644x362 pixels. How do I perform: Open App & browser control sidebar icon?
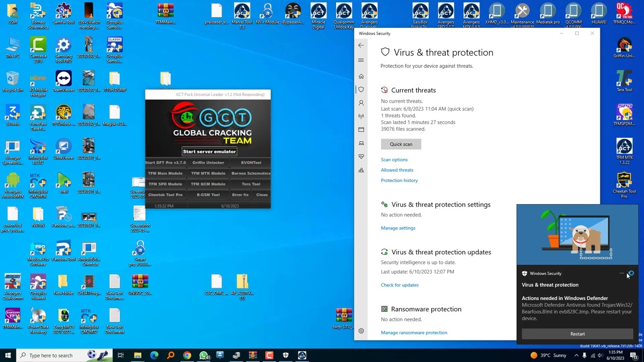(x=361, y=130)
